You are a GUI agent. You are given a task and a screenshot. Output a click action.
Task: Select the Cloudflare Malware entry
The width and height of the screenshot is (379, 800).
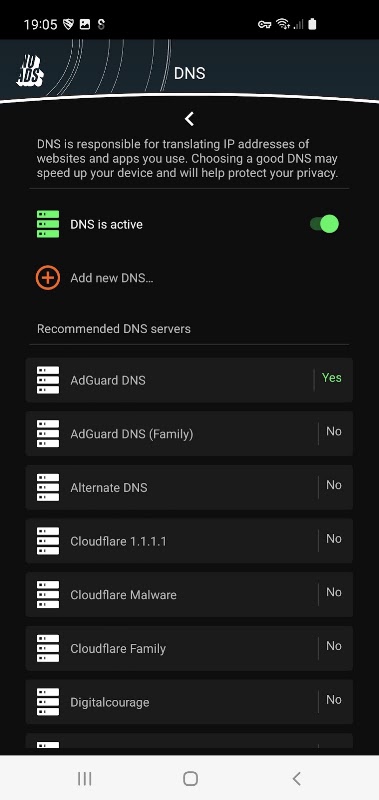coord(189,595)
